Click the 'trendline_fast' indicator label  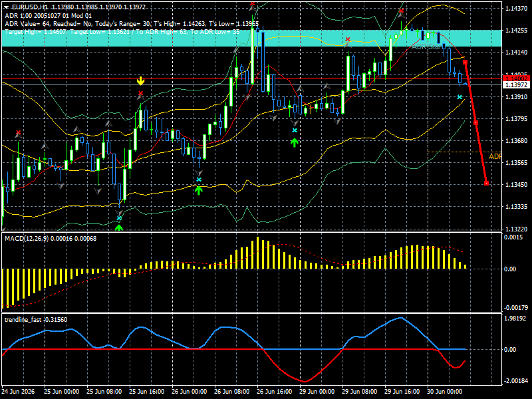[x=36, y=320]
